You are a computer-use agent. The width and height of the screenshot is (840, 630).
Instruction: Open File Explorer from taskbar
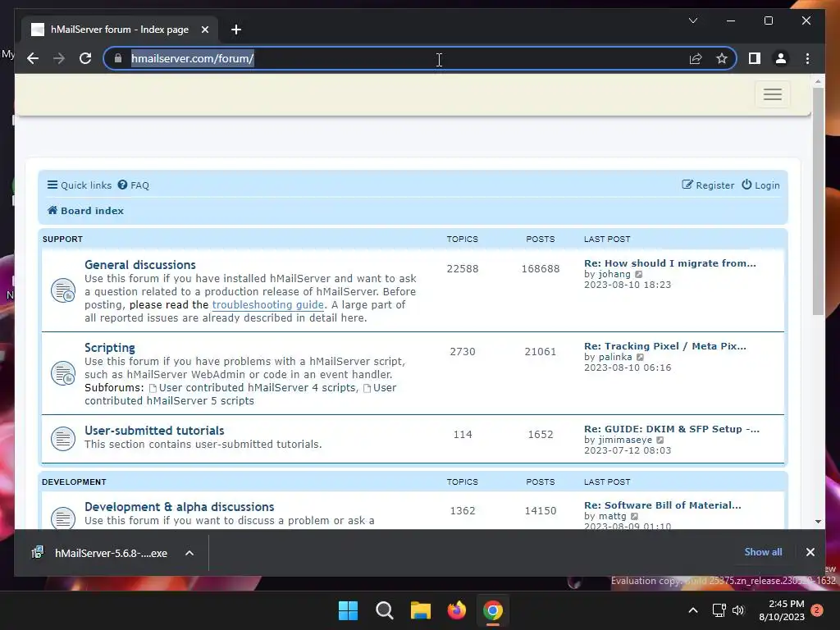click(421, 610)
